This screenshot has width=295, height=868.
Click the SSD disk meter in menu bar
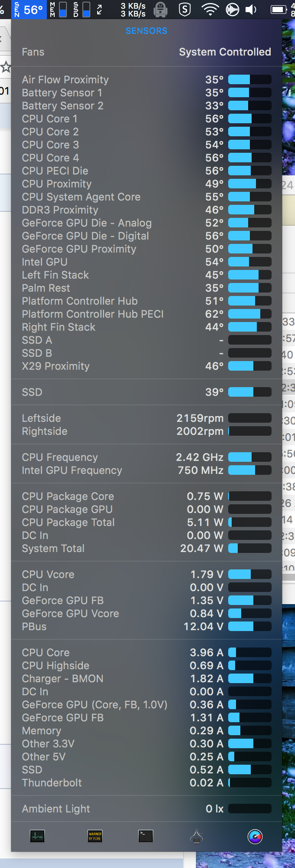click(82, 9)
